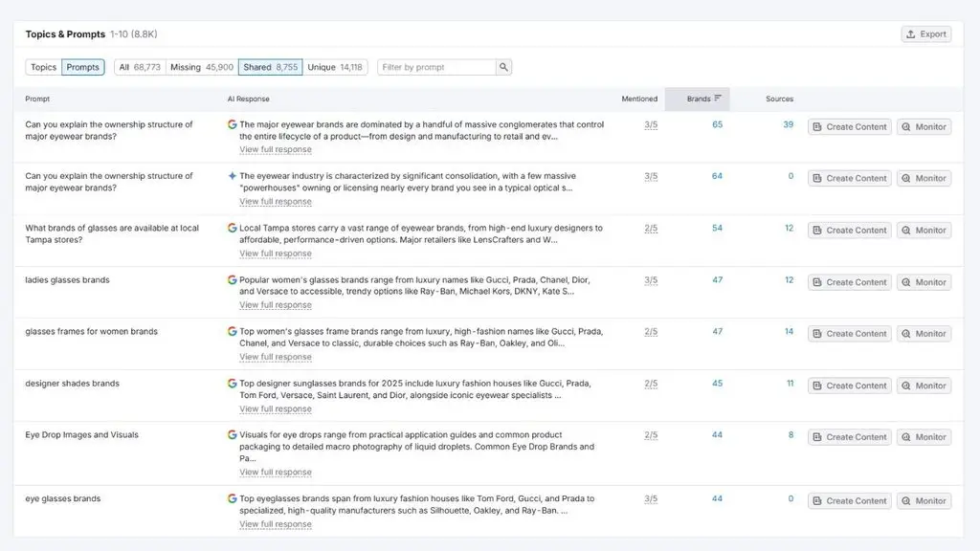The height and width of the screenshot is (551, 980).
Task: Create Content for glasses frames for women brands
Action: (850, 334)
